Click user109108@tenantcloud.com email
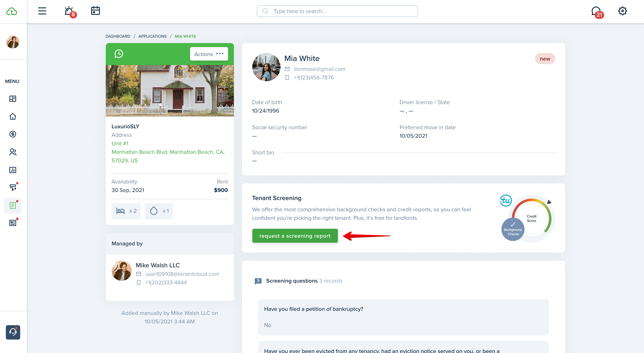The image size is (644, 353). tap(182, 274)
